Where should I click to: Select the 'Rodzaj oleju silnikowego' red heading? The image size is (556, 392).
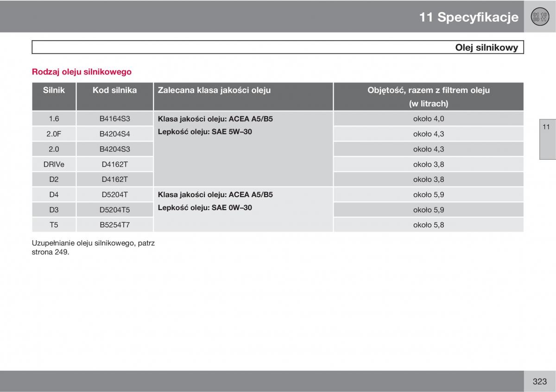(x=82, y=72)
